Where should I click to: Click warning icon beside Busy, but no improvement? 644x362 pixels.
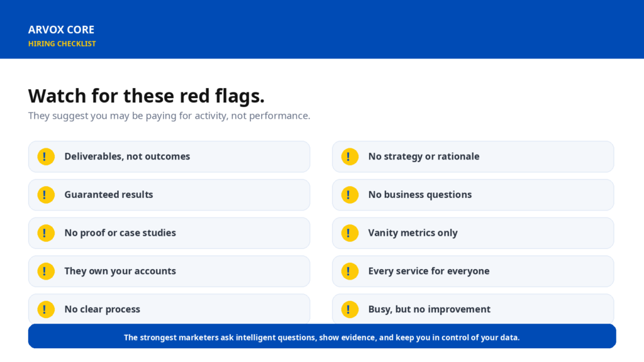point(350,309)
